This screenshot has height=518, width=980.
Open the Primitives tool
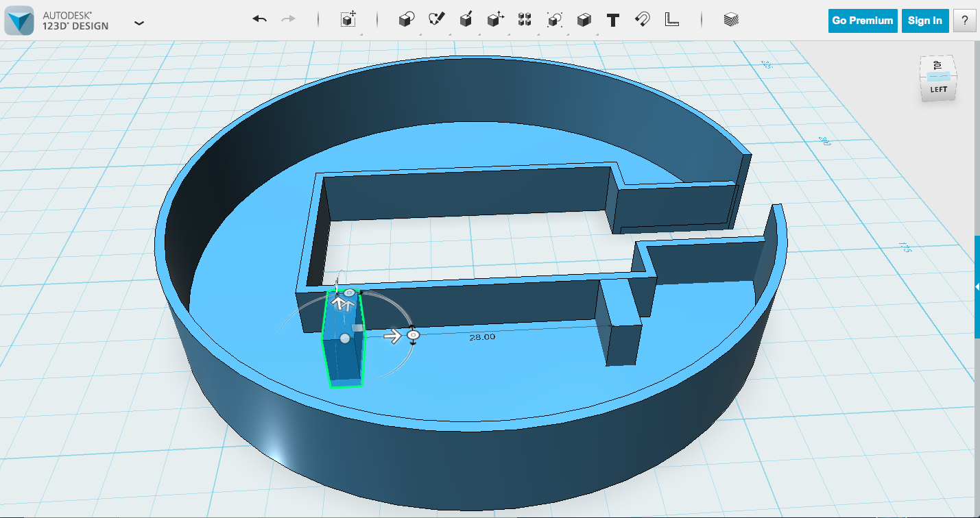coord(406,20)
